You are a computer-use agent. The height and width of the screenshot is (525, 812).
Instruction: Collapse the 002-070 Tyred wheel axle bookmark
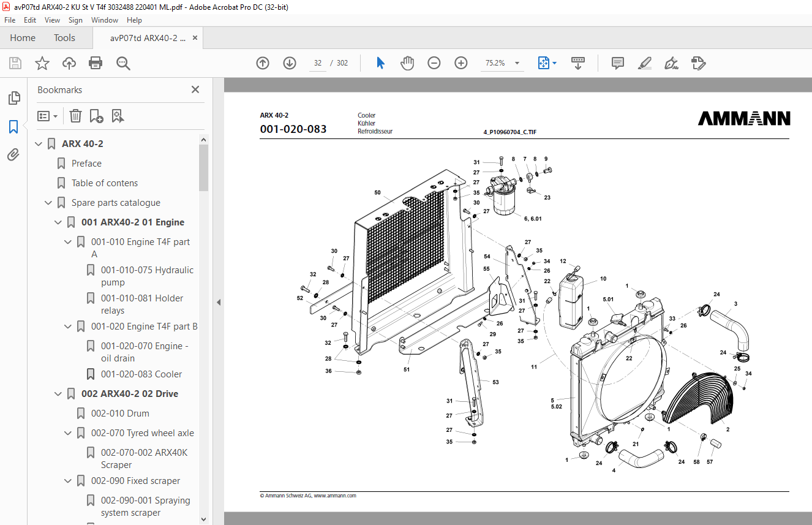[69, 433]
